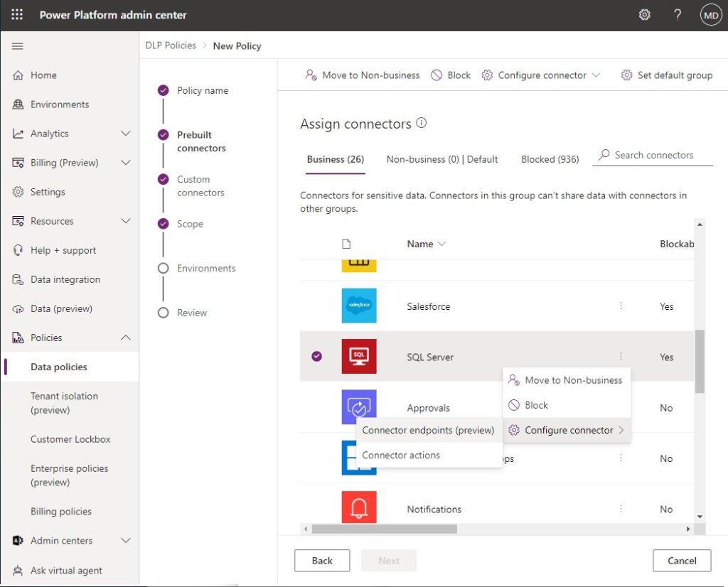The height and width of the screenshot is (587, 728).
Task: Select the Salesforce connector icon
Action: (x=359, y=306)
